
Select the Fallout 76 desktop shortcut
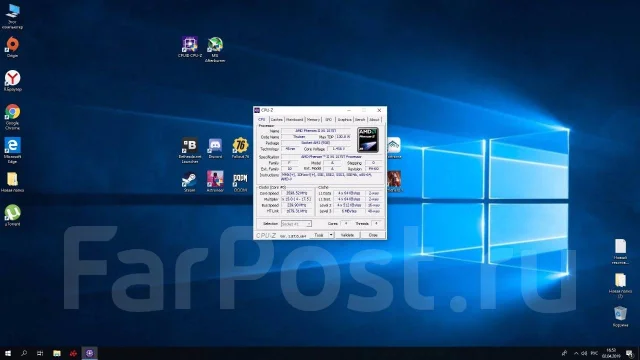[x=240, y=148]
